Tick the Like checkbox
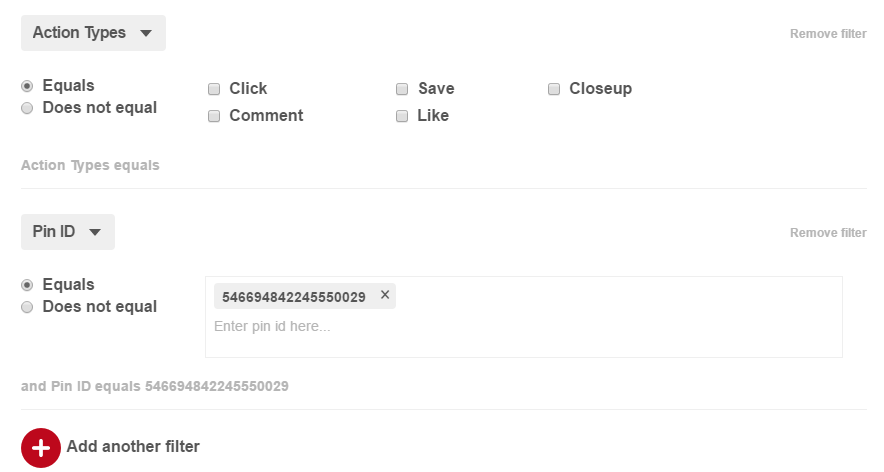Screen dimensions: 884x472 [x=402, y=116]
